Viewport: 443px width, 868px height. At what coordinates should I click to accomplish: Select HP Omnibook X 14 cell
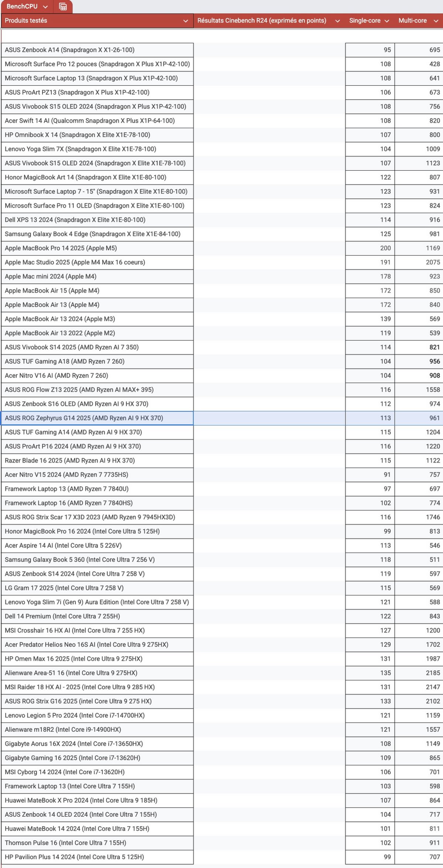tap(97, 135)
